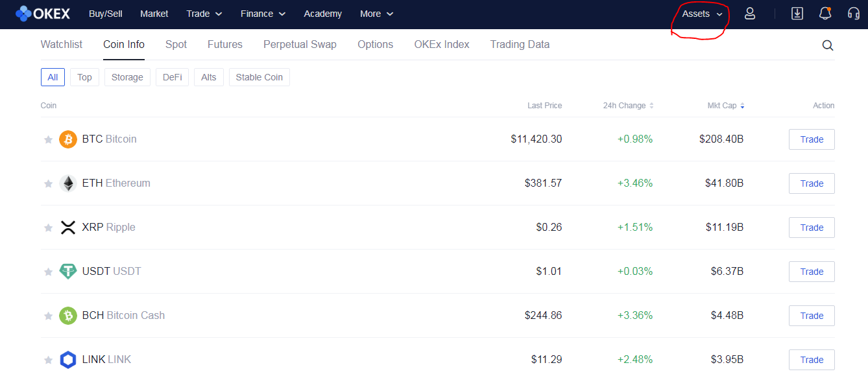Click the Ethereum coin logo
The width and height of the screenshot is (868, 376).
click(x=68, y=183)
